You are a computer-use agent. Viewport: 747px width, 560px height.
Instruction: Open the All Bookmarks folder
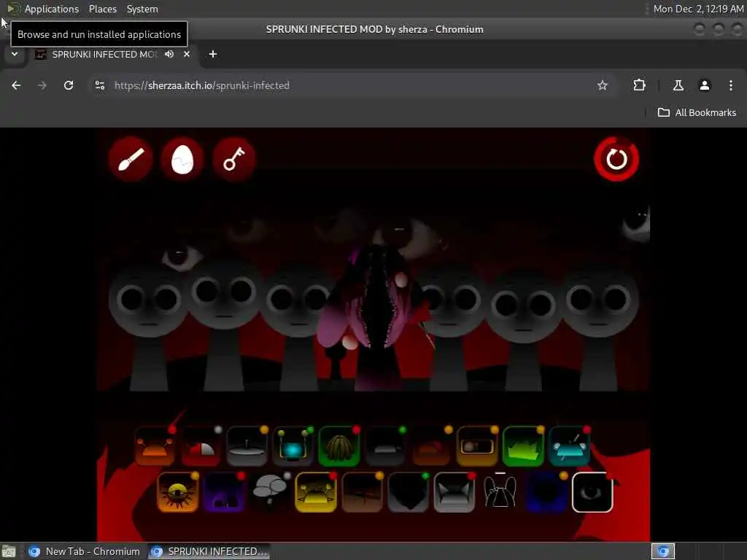(697, 113)
